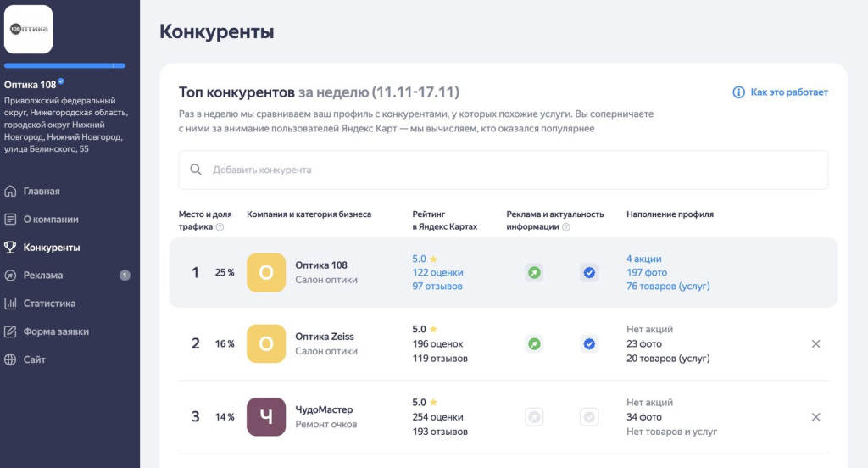The image size is (868, 468).
Task: Click the 20 товаров (услуг) text
Action: click(x=668, y=359)
